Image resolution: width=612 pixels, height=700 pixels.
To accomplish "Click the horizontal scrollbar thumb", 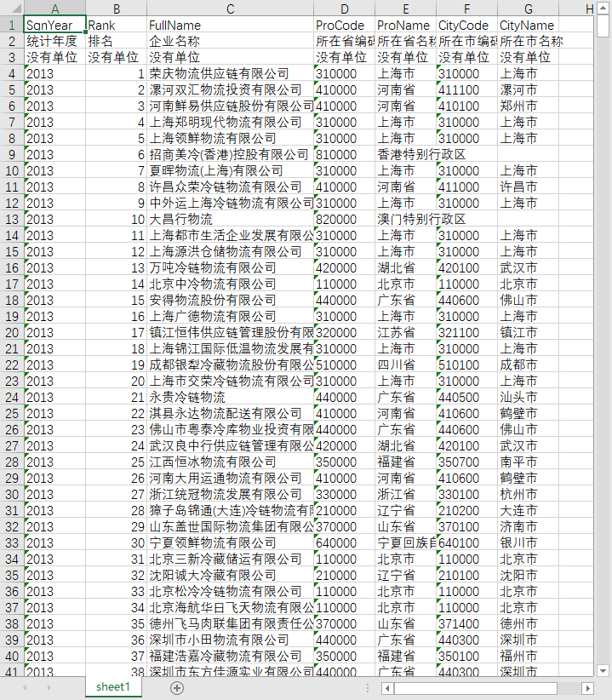I will [476, 688].
